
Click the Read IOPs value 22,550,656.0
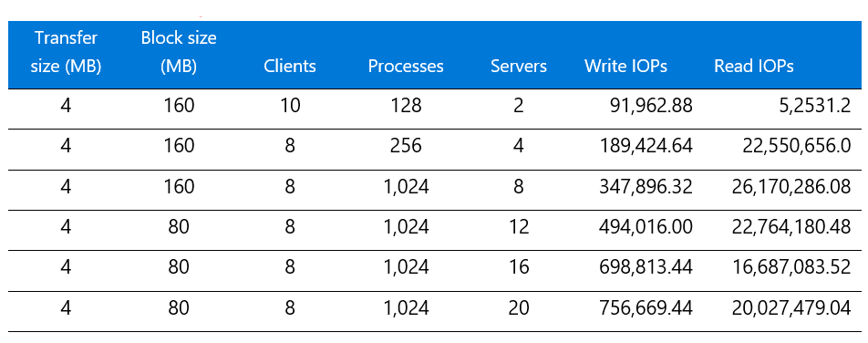(x=796, y=146)
